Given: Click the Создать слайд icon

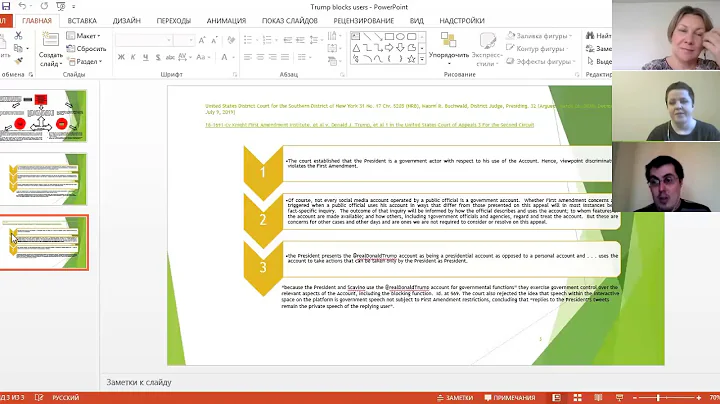Looking at the screenshot, I should 51,39.
